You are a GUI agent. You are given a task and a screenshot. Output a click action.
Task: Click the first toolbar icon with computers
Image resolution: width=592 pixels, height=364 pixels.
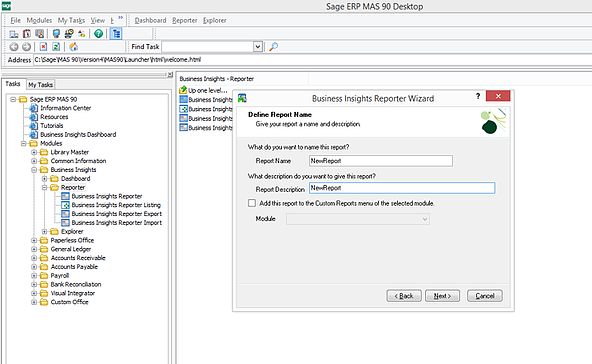coord(14,34)
